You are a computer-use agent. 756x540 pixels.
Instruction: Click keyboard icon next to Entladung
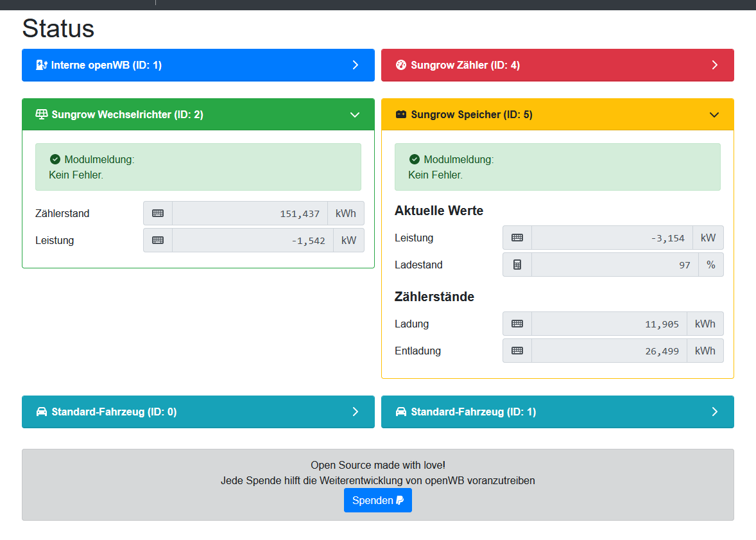pos(517,351)
